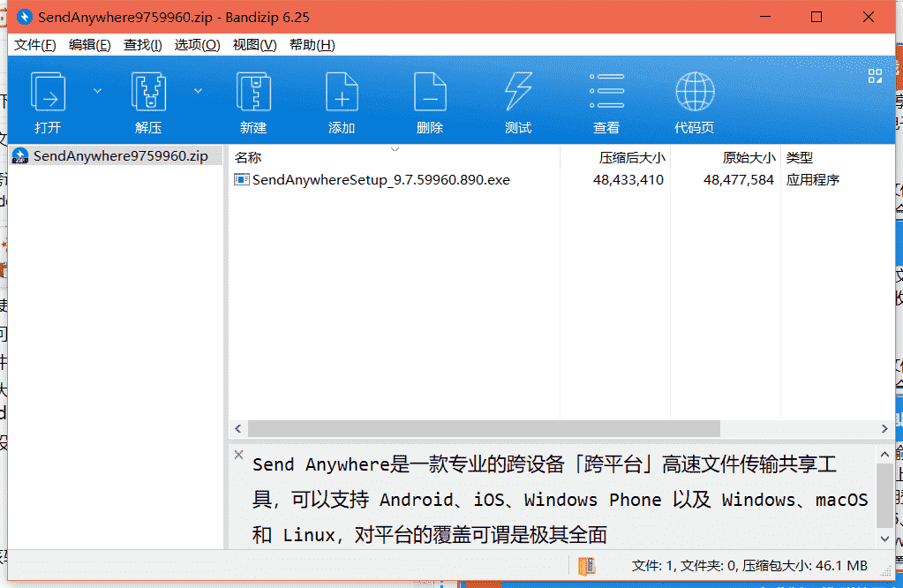Open the 视图(V) menu
Image resolution: width=903 pixels, height=588 pixels.
tap(254, 45)
